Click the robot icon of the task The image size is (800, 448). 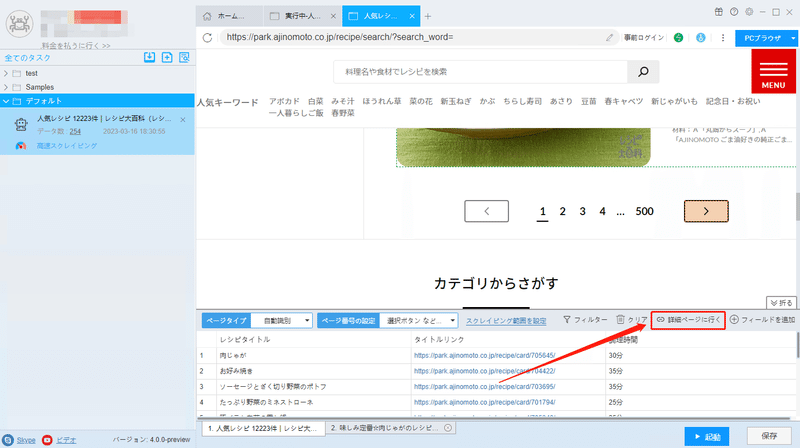coord(21,124)
